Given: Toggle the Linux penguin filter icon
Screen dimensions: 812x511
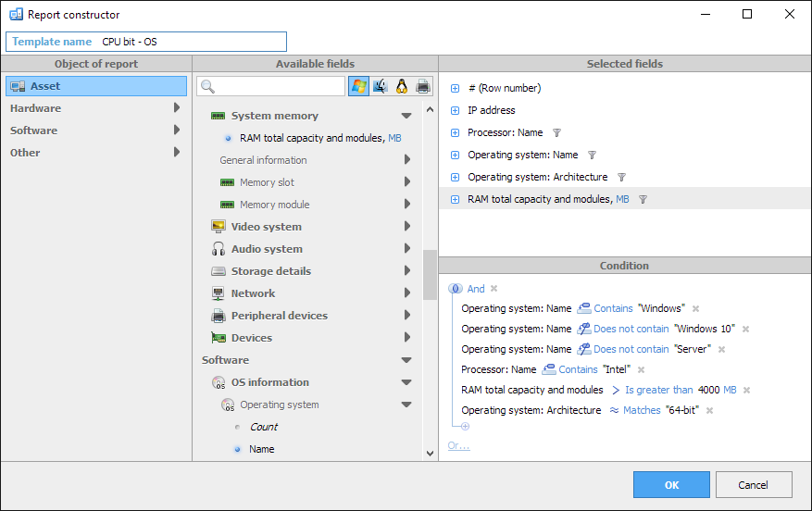Looking at the screenshot, I should 402,86.
